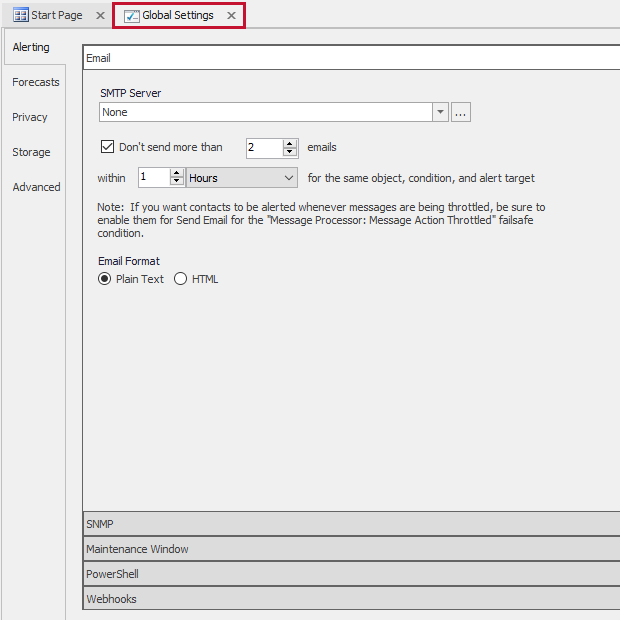
Task: Collapse the Email section header
Action: coord(351,58)
